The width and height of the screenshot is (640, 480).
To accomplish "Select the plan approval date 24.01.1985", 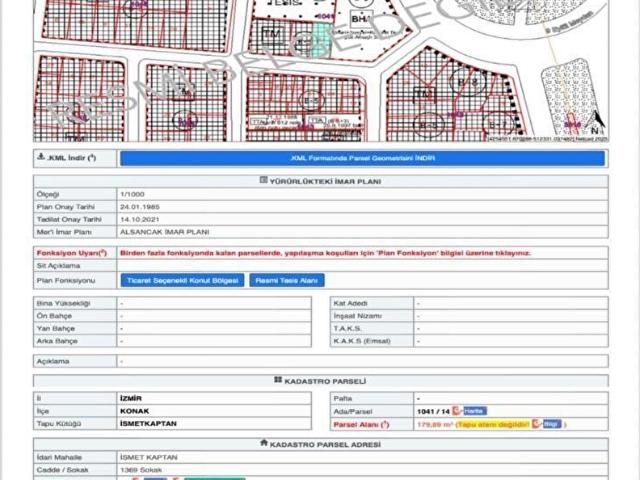I will click(x=140, y=207).
